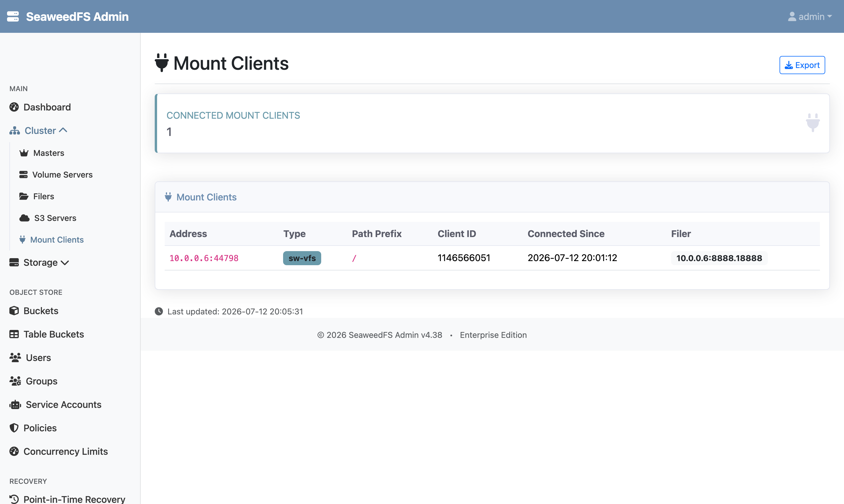This screenshot has height=504, width=844.
Task: Click client address 10.0.0.6:44798
Action: coord(204,258)
